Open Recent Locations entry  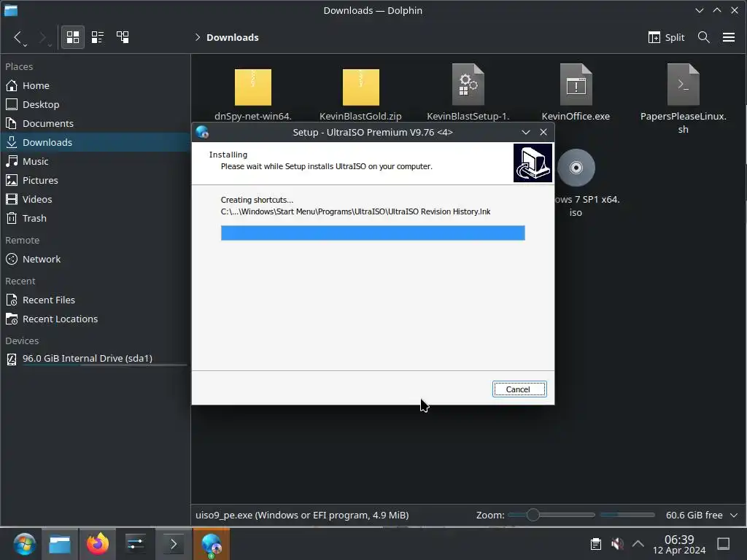(96, 319)
